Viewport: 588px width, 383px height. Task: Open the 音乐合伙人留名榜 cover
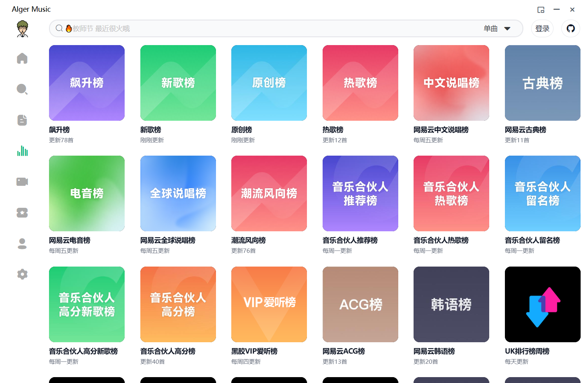click(543, 193)
